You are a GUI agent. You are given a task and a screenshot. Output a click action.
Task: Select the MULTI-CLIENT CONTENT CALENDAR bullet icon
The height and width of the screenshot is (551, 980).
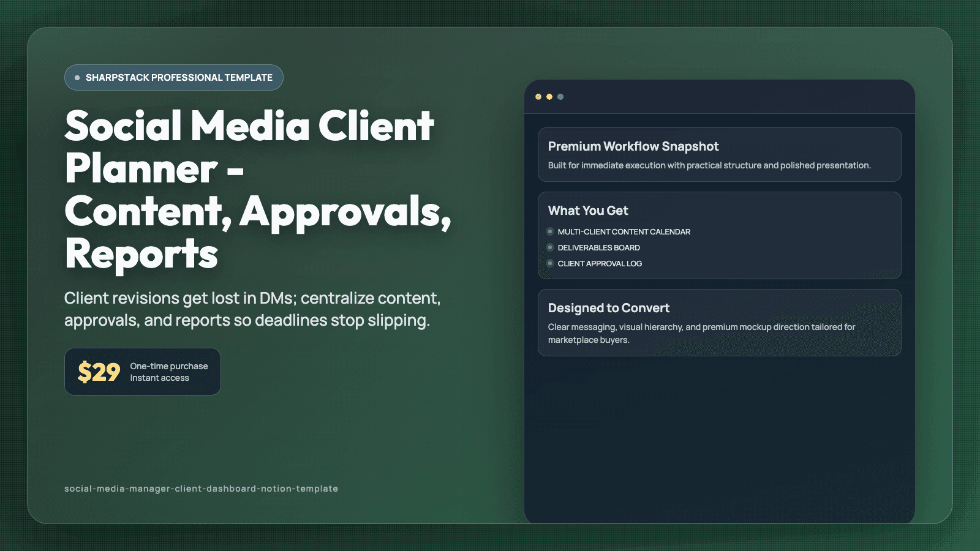click(x=550, y=231)
